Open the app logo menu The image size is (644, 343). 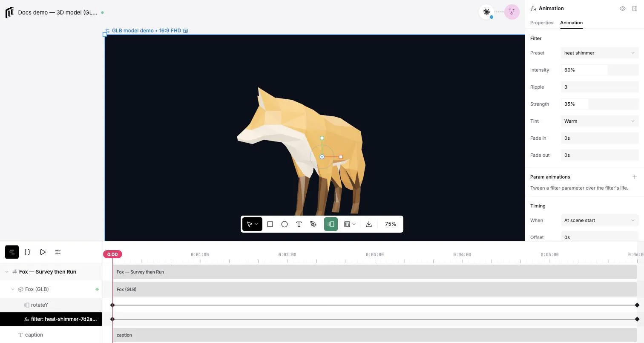[x=9, y=12]
